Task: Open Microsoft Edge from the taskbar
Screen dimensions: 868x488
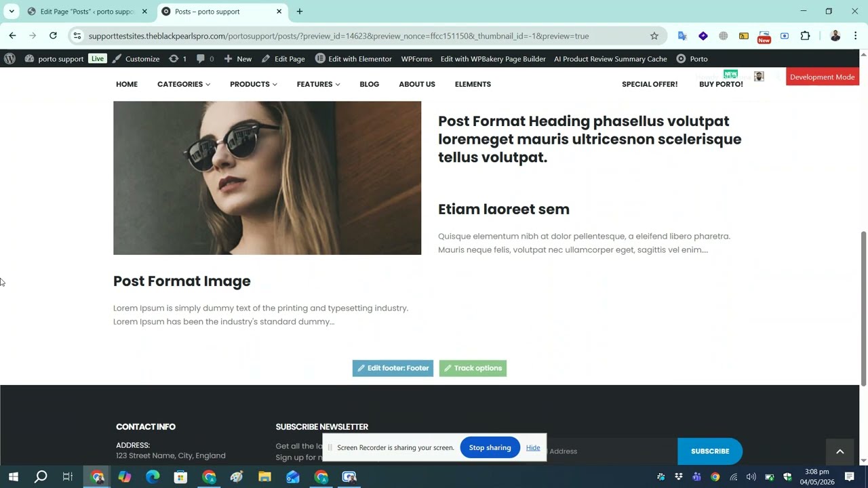Action: [153, 477]
